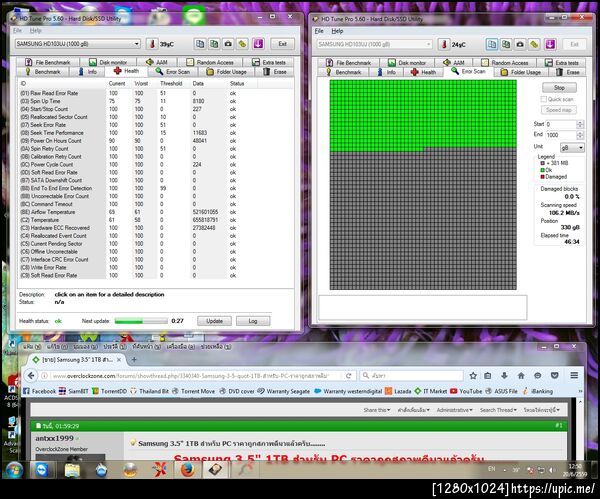Open Windows Explorer folder on taskbar
The width and height of the screenshot is (600, 499).
(x=72, y=470)
